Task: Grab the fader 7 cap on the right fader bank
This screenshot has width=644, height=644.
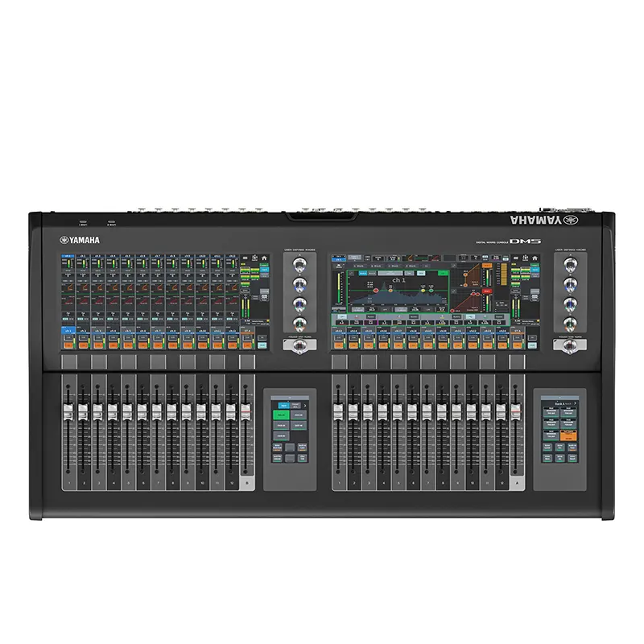Action: [427, 412]
